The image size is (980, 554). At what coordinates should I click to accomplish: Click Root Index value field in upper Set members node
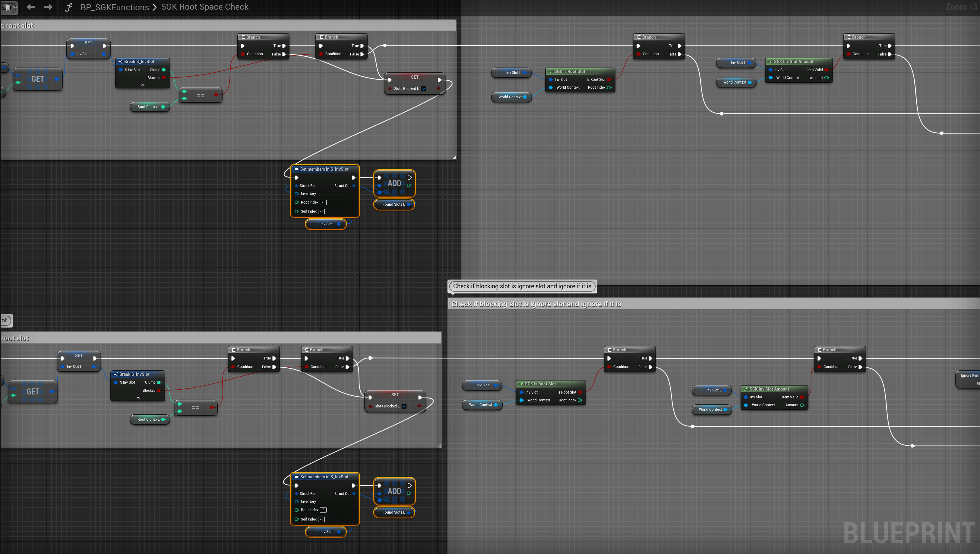point(323,202)
